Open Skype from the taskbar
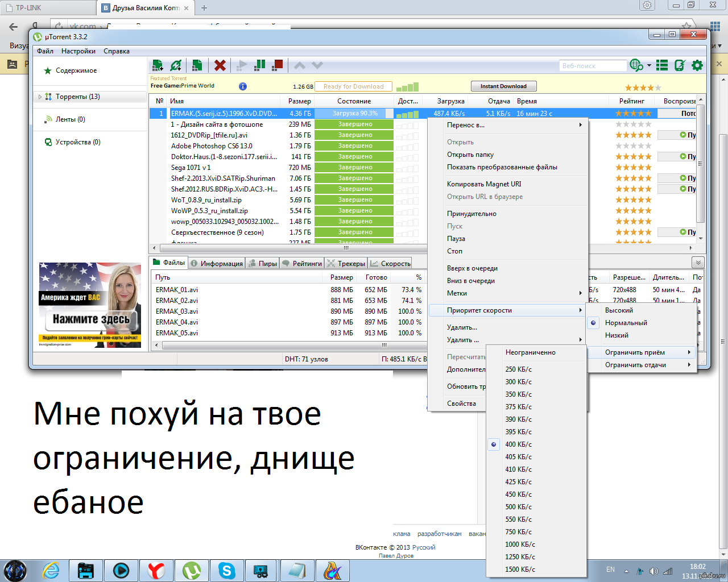 (x=226, y=570)
